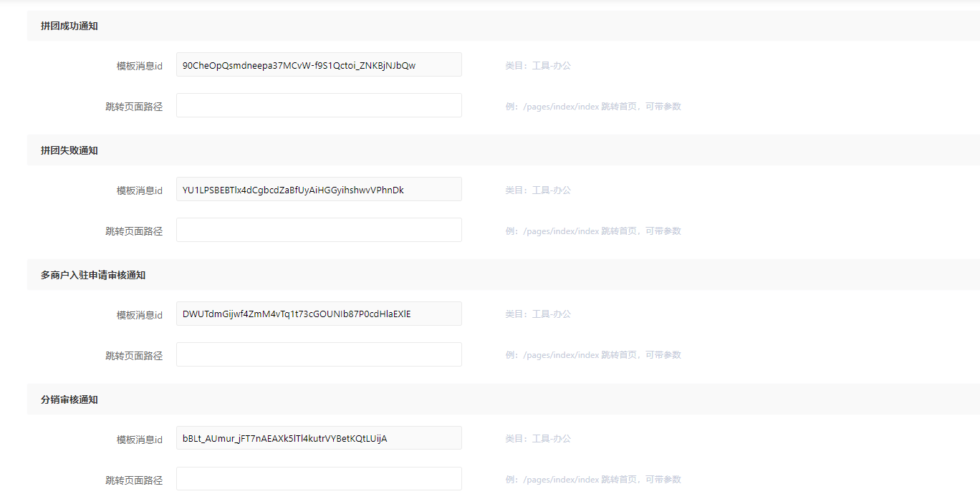The image size is (980, 504).
Task: Click the 类目：工具-办公 hint in 多商户入驻申请审核通知
Action: (x=538, y=314)
